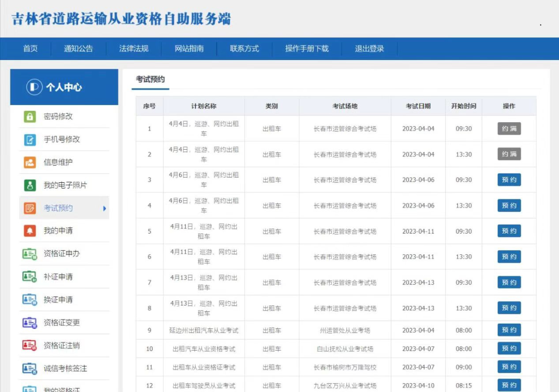The width and height of the screenshot is (559, 392).
Task: Click the red 资格证注销 card icon
Action: (30, 345)
